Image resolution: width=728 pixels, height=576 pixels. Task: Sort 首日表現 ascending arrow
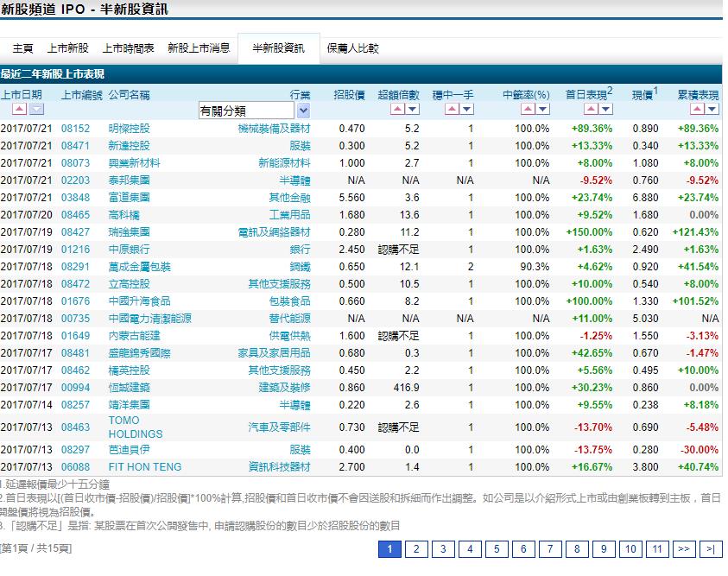[591, 109]
